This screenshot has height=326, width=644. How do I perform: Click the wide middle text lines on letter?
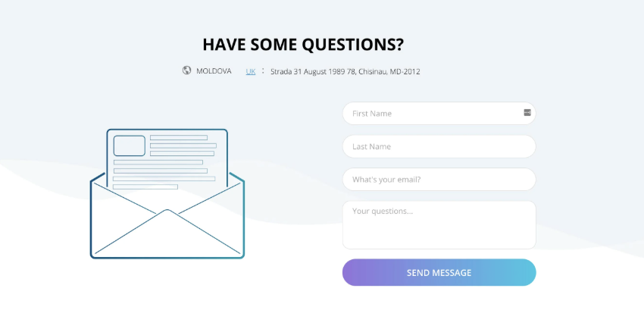pos(163,171)
